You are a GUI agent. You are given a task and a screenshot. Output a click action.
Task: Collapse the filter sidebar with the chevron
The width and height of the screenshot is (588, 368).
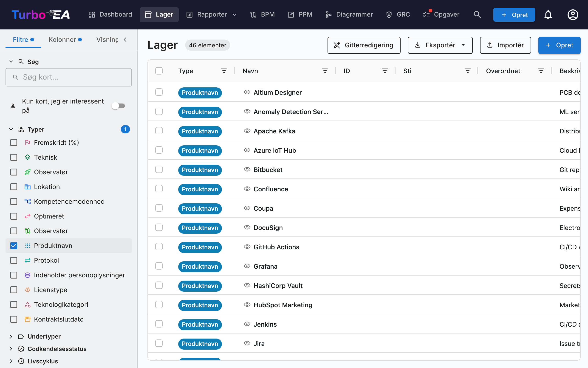point(125,40)
